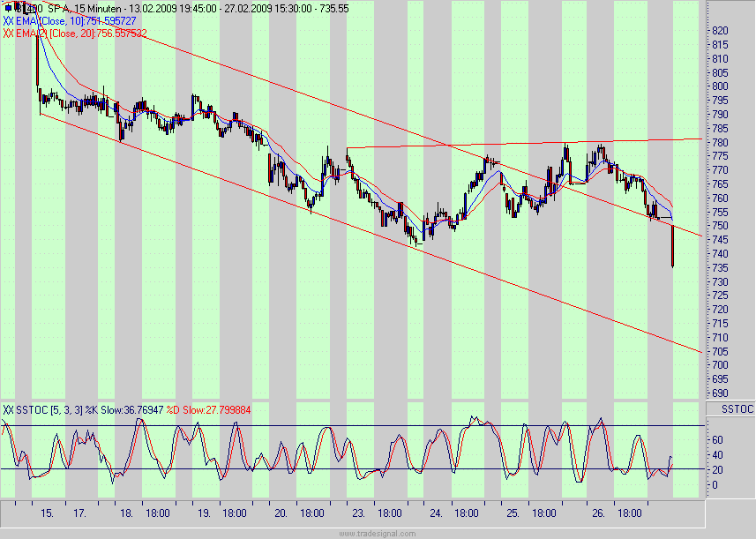Click the blue chart symbol icon in the legend
This screenshot has height=539, width=756.
click(8, 7)
